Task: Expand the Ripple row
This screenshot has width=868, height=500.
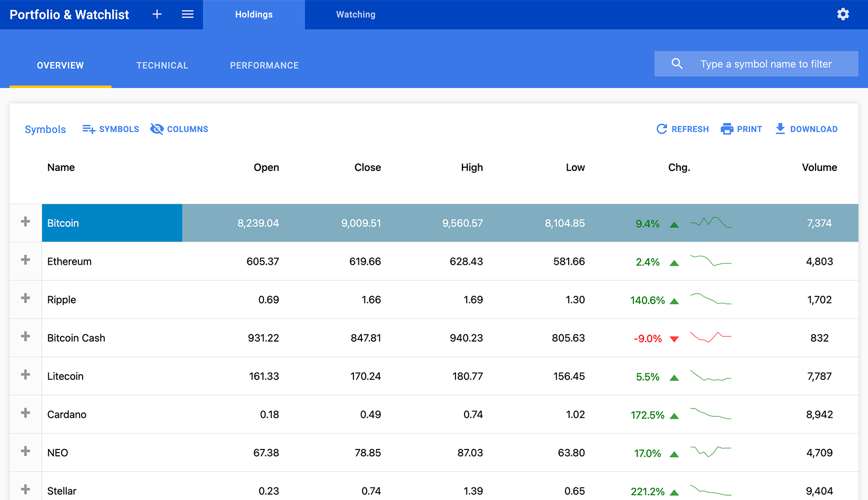Action: [25, 298]
